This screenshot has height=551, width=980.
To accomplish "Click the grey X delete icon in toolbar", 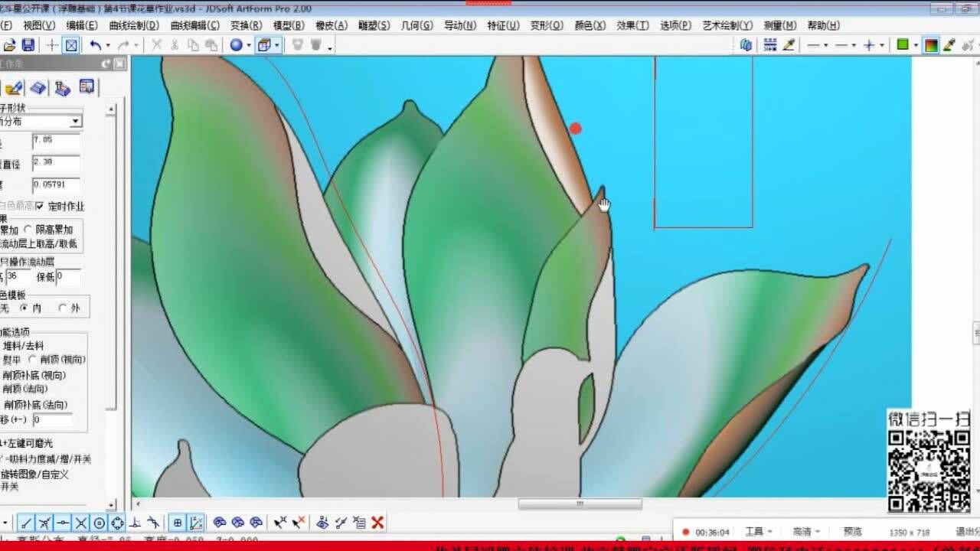I will point(157,45).
